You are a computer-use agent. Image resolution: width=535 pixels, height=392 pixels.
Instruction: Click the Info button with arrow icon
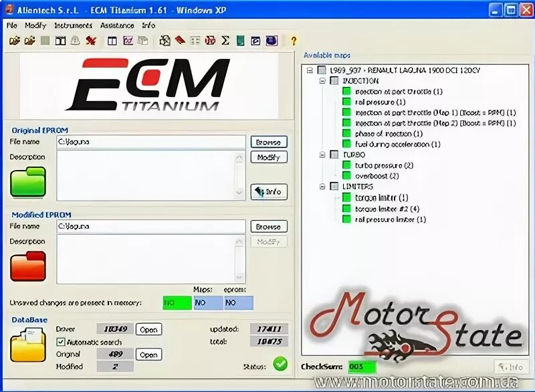click(269, 192)
